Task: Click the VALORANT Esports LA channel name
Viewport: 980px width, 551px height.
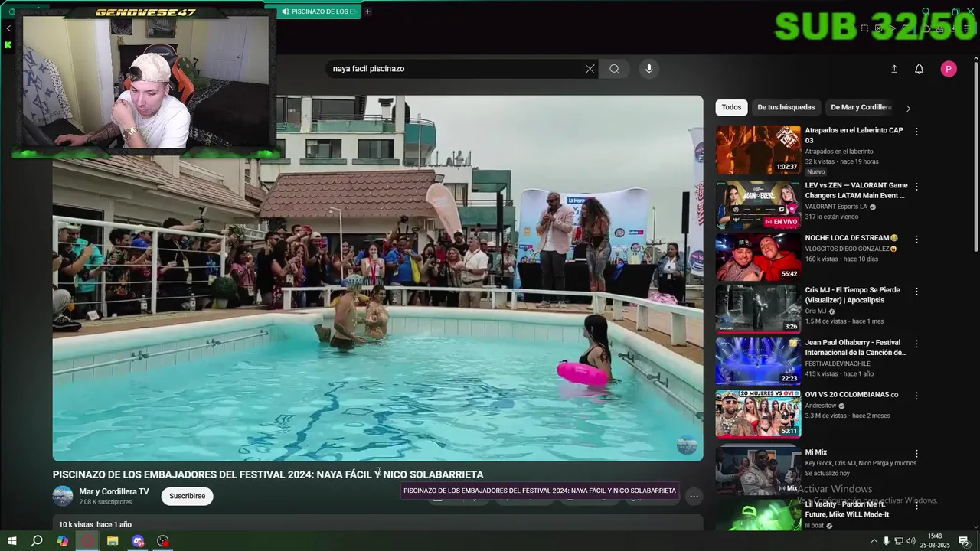Action: coord(836,207)
